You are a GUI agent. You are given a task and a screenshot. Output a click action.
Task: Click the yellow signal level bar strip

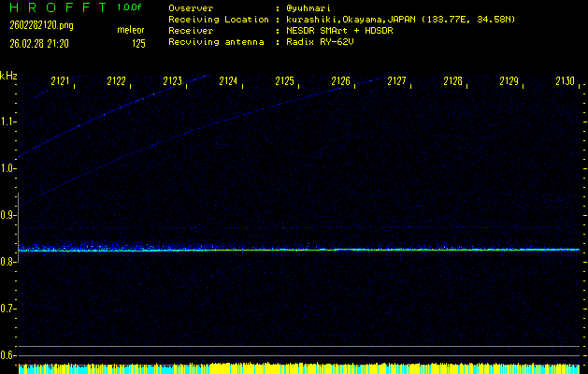(x=299, y=368)
